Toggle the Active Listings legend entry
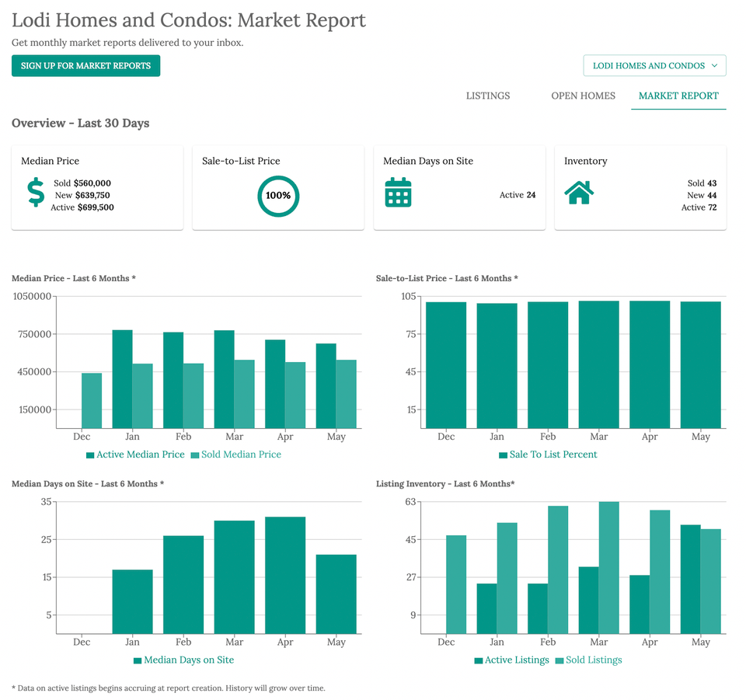 [512, 660]
